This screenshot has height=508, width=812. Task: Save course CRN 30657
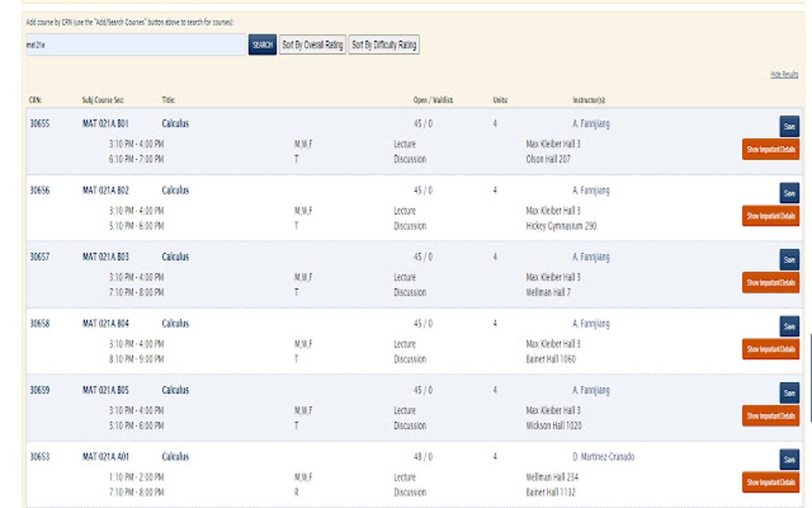pos(789,260)
